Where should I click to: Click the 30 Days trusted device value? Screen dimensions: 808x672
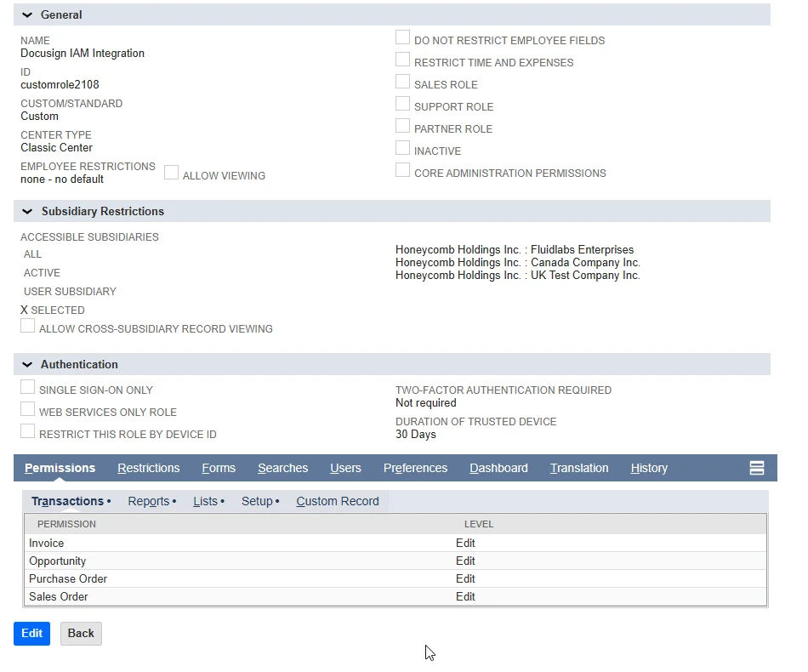click(x=416, y=435)
